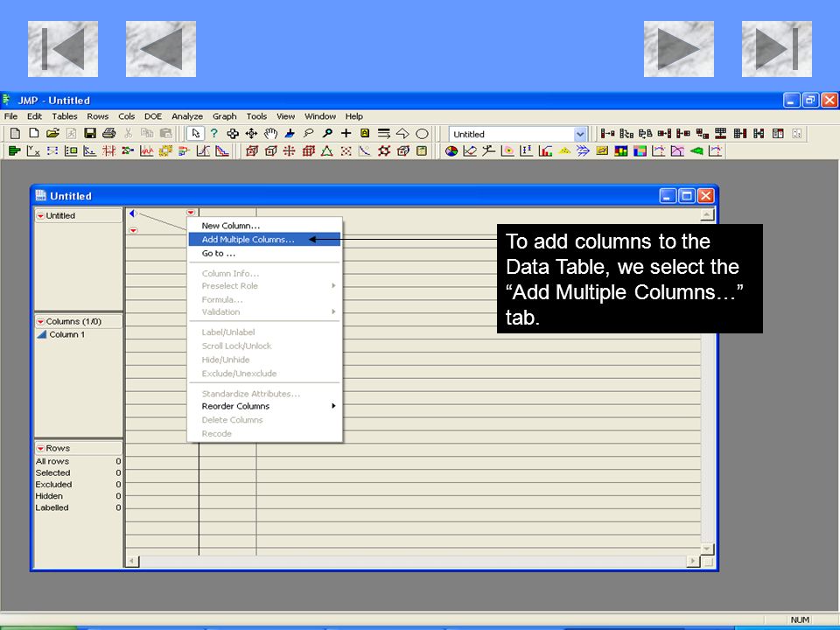Screen dimensions: 840x630
Task: Click the tables subset icon after dropdown
Action: (607, 133)
